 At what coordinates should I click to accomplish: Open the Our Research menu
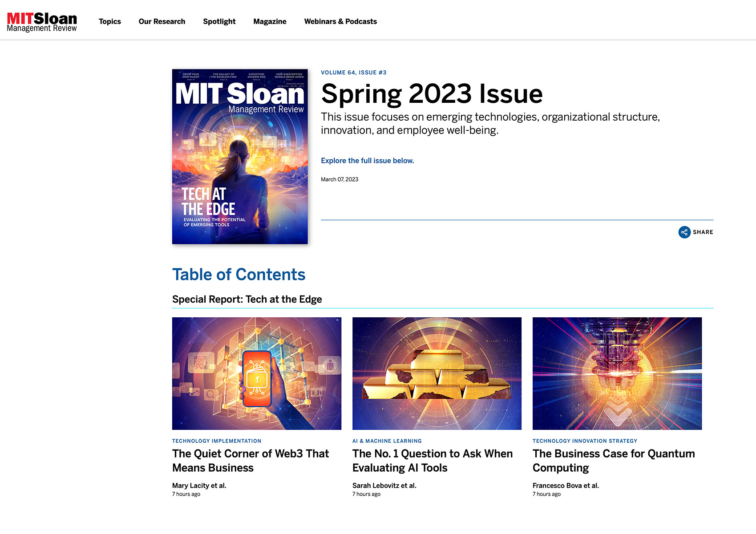tap(162, 21)
